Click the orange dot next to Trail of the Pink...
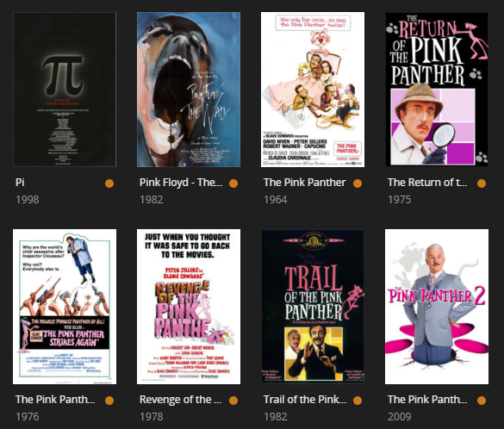The height and width of the screenshot is (429, 504). [x=358, y=401]
